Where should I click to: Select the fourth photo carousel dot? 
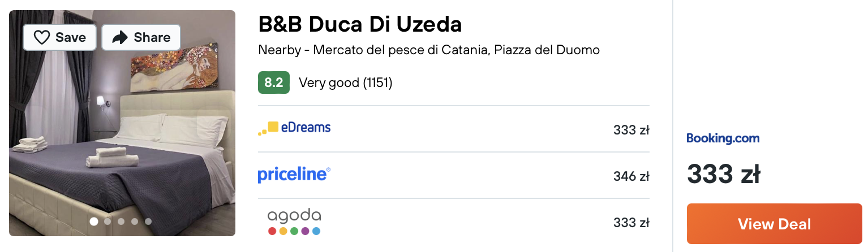(135, 221)
